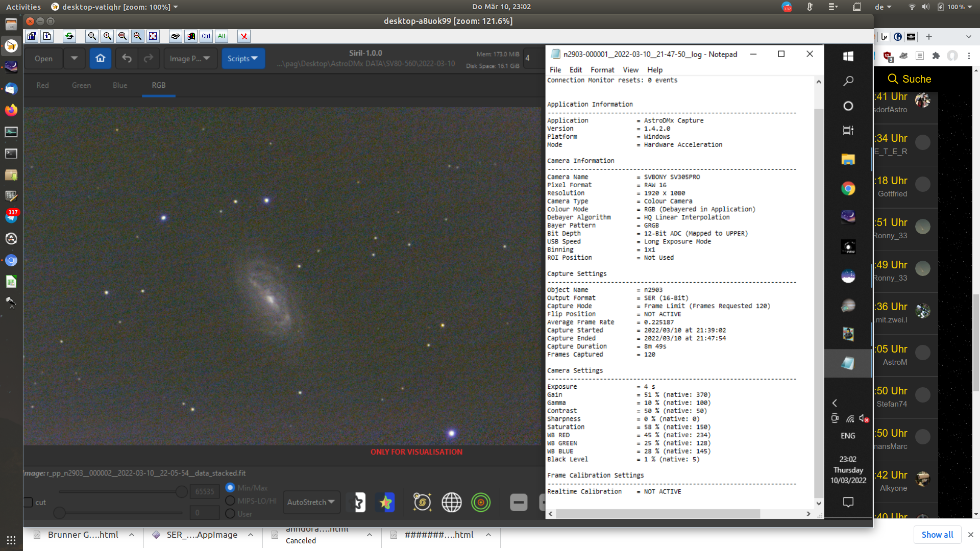Open Thunderbird from the Ubuntu dock
980x551 pixels.
tap(11, 89)
